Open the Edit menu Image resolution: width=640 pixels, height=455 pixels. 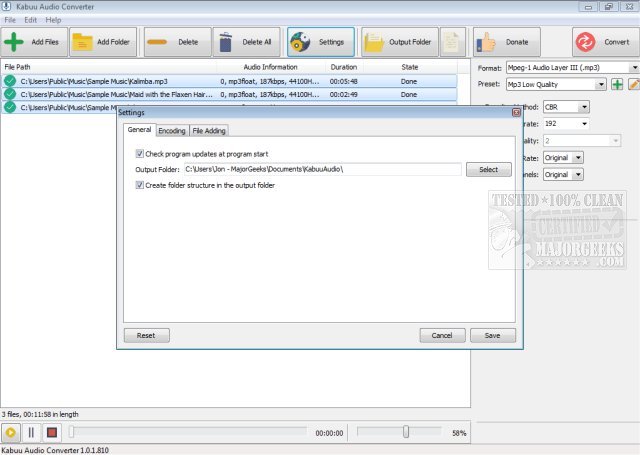point(30,20)
